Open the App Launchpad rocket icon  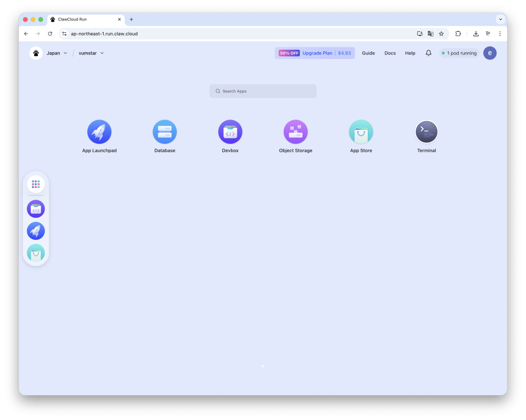click(x=99, y=132)
